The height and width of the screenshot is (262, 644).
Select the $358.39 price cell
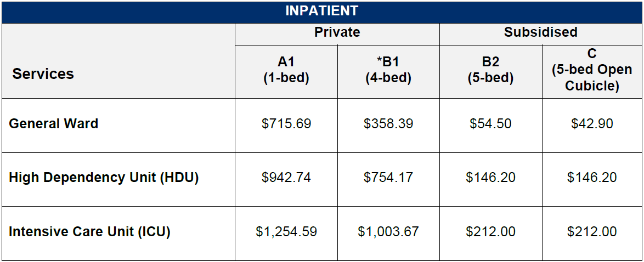pos(388,124)
